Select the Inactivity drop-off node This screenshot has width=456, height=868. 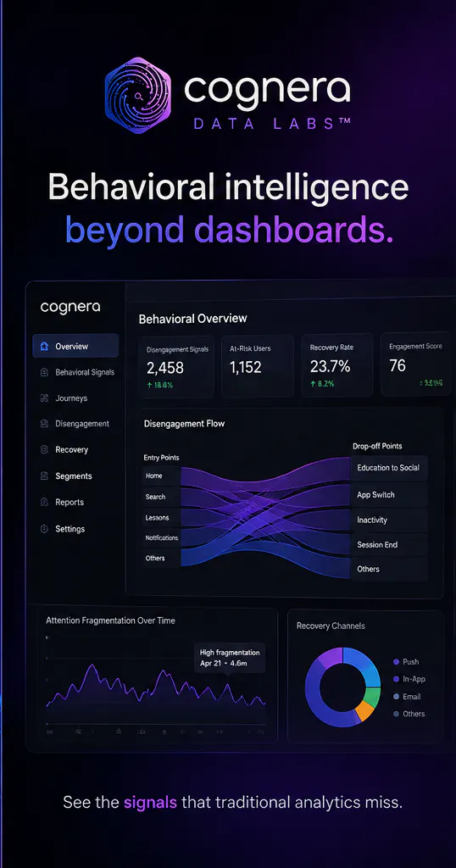(x=389, y=520)
